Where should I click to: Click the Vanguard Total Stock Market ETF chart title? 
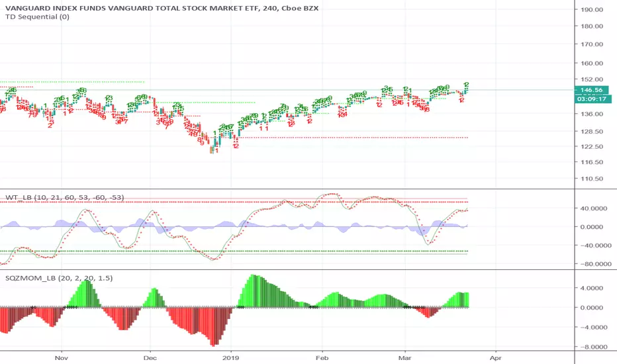(162, 8)
